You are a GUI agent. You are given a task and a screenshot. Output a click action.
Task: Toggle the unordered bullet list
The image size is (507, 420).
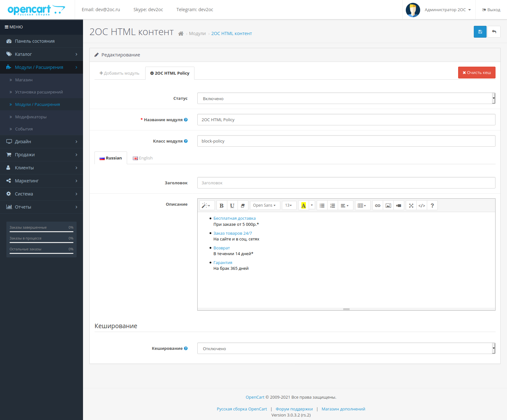(x=322, y=206)
